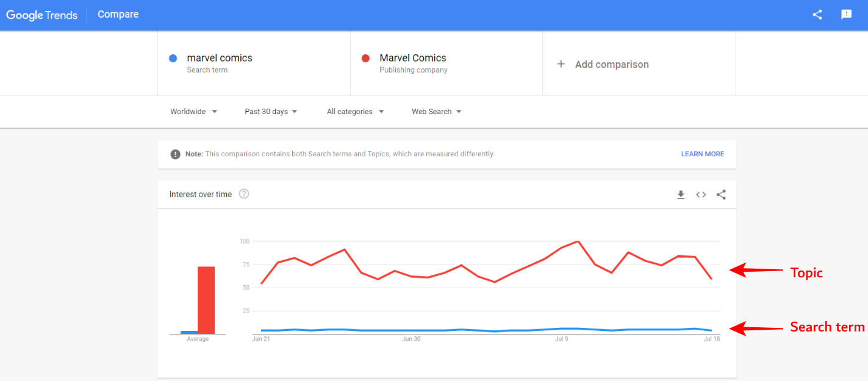
Task: Open the All categories dropdown
Action: pos(355,112)
